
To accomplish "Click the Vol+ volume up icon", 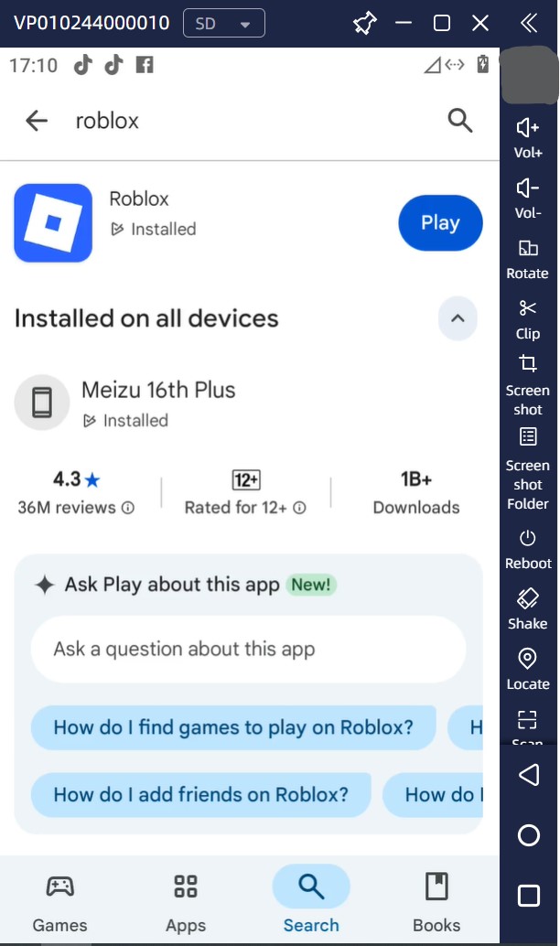I will (x=527, y=128).
